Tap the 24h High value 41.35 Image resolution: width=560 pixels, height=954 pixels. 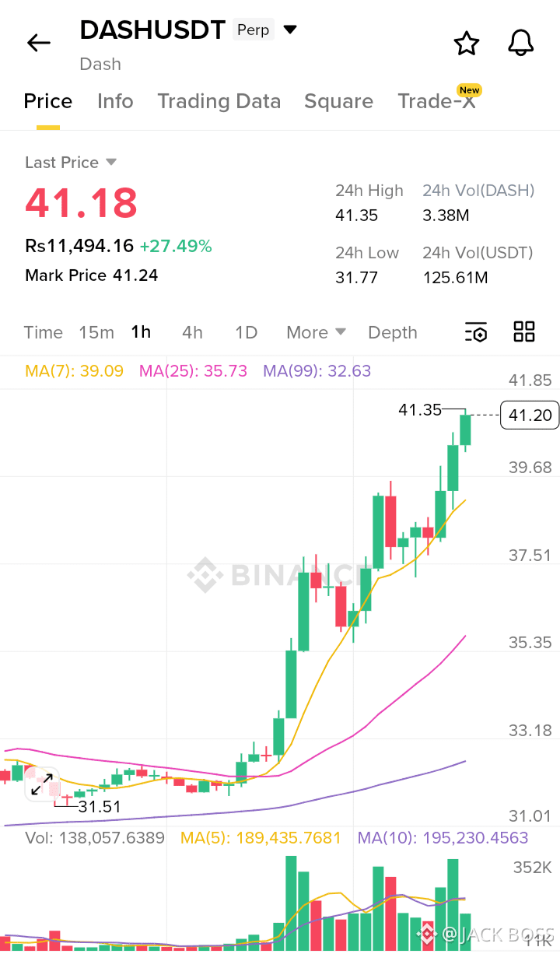click(356, 216)
